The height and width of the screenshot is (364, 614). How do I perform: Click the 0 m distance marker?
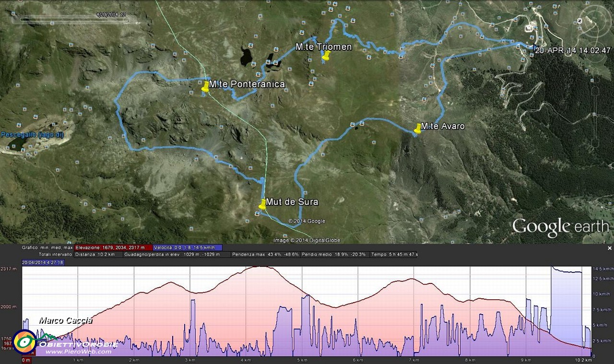26,360
